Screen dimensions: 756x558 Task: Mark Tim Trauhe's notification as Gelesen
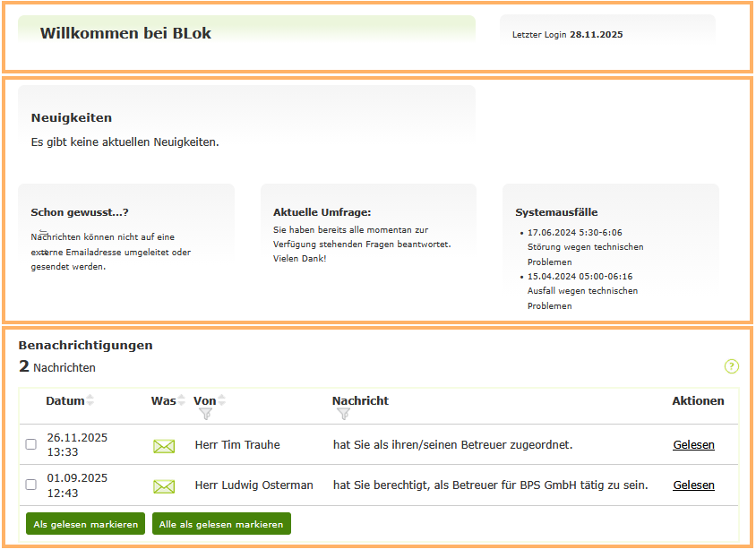click(x=693, y=444)
